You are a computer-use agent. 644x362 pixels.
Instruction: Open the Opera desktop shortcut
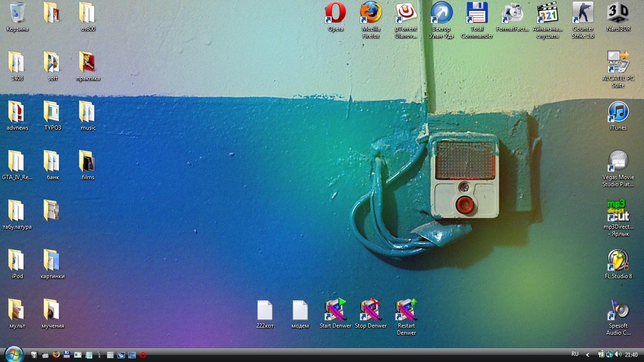coord(335,13)
